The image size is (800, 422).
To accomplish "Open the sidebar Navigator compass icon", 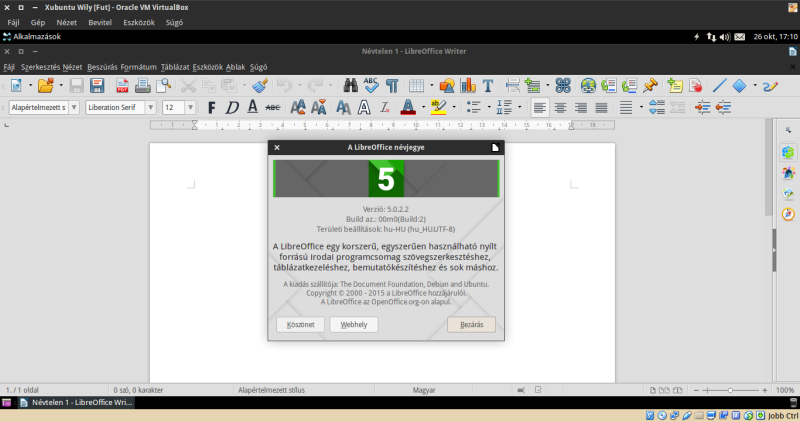I will [x=788, y=214].
